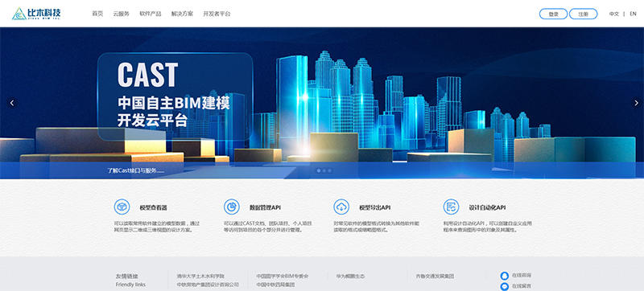644x291 pixels.
Task: Open the 数据管理API heading
Action: click(266, 207)
